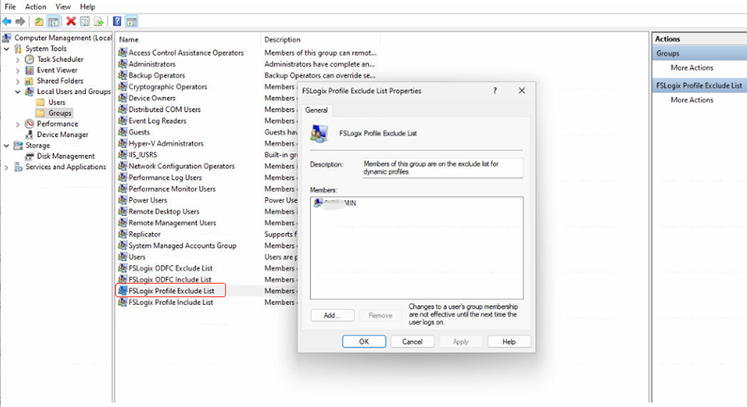Click the blue Back arrow toolbar icon
The height and width of the screenshot is (407, 747).
click(7, 21)
